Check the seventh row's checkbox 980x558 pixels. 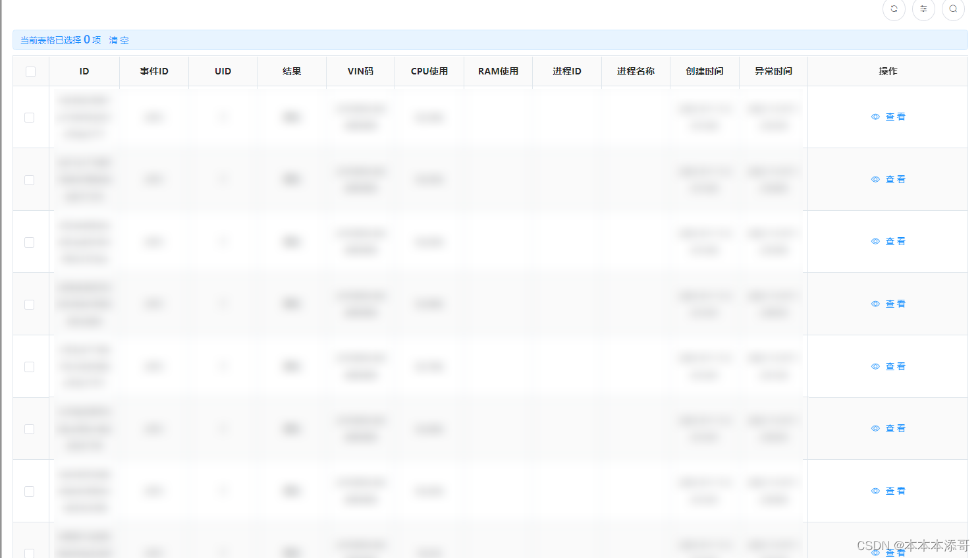pyautogui.click(x=29, y=491)
